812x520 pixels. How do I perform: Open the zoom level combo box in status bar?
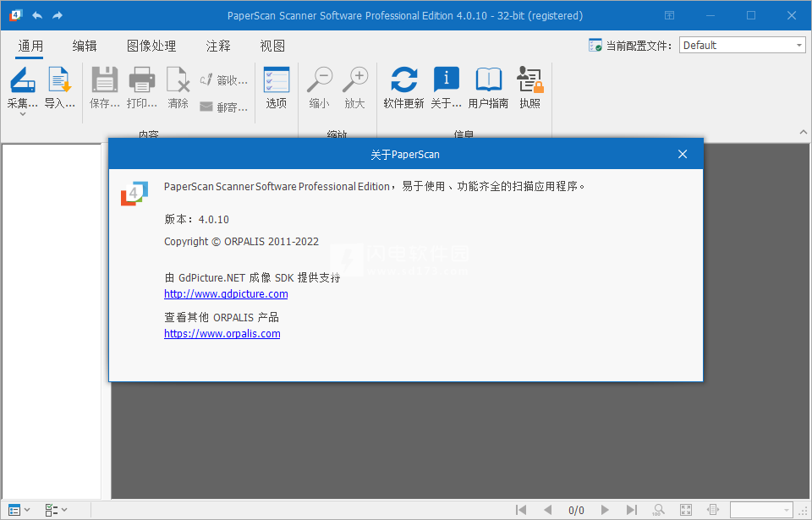click(x=761, y=510)
